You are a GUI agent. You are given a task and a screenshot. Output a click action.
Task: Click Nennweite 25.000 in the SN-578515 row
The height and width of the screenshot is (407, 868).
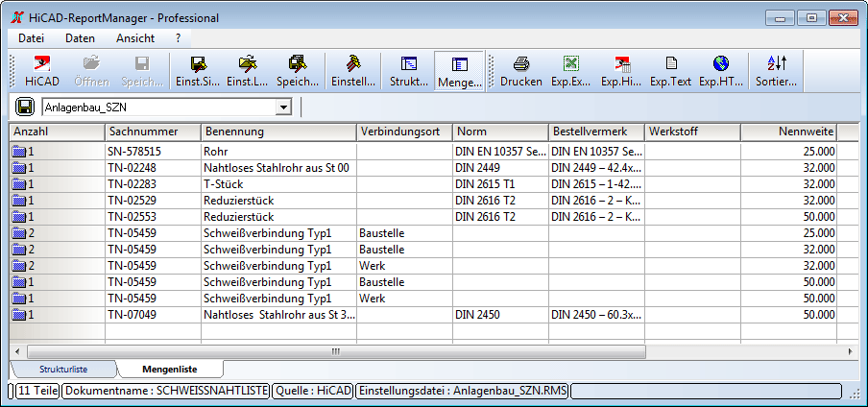click(x=789, y=151)
